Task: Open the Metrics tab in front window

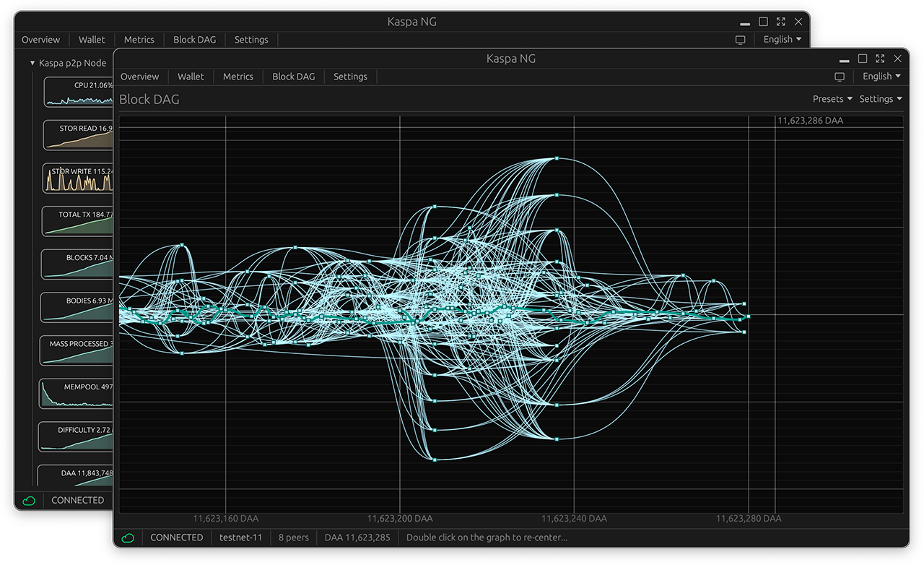Action: [238, 77]
